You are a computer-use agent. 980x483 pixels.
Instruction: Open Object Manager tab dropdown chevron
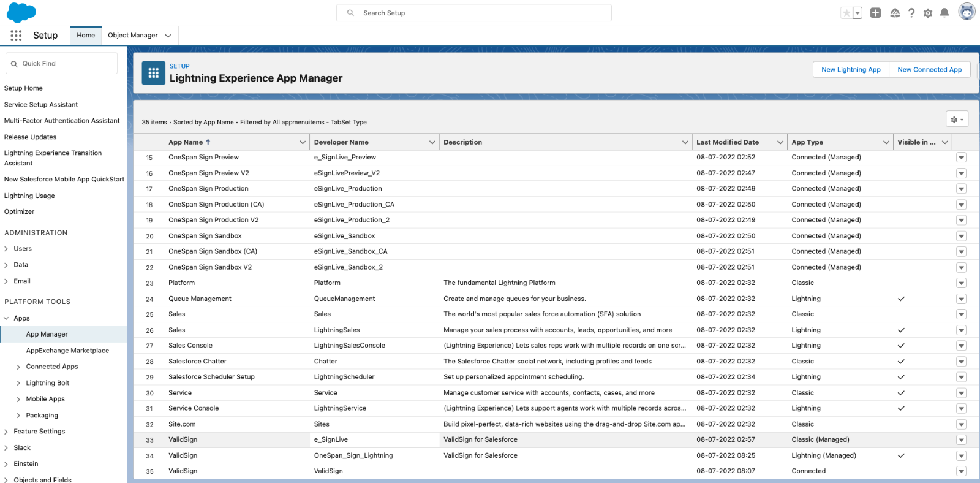pos(168,36)
